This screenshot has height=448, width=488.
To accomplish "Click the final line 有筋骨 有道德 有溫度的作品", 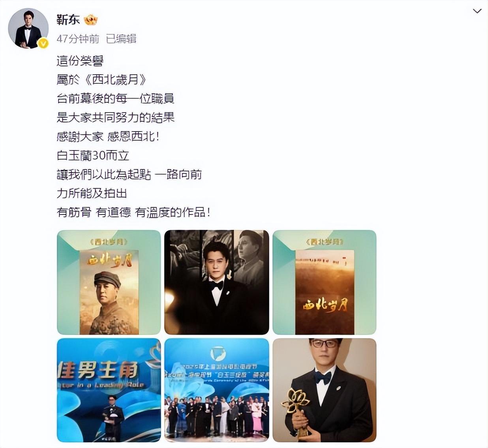I will click(133, 212).
